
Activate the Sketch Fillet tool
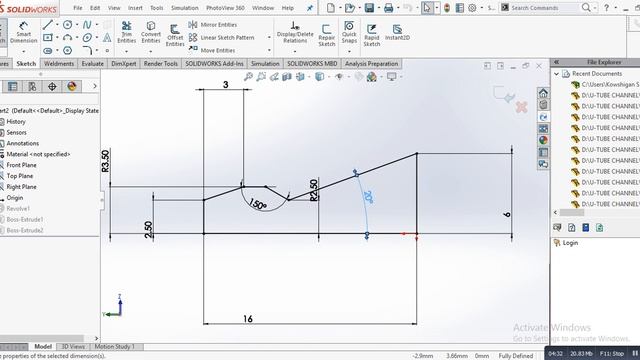point(87,51)
